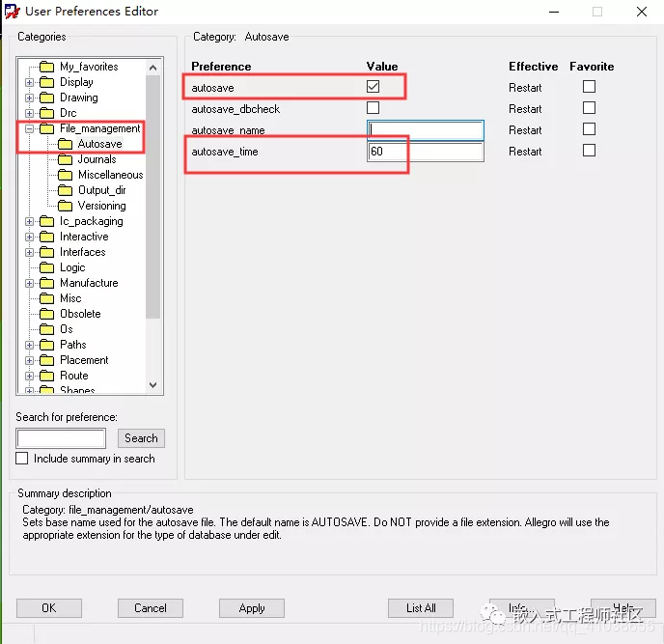Click the Display folder icon
The width and height of the screenshot is (664, 644).
tap(46, 82)
